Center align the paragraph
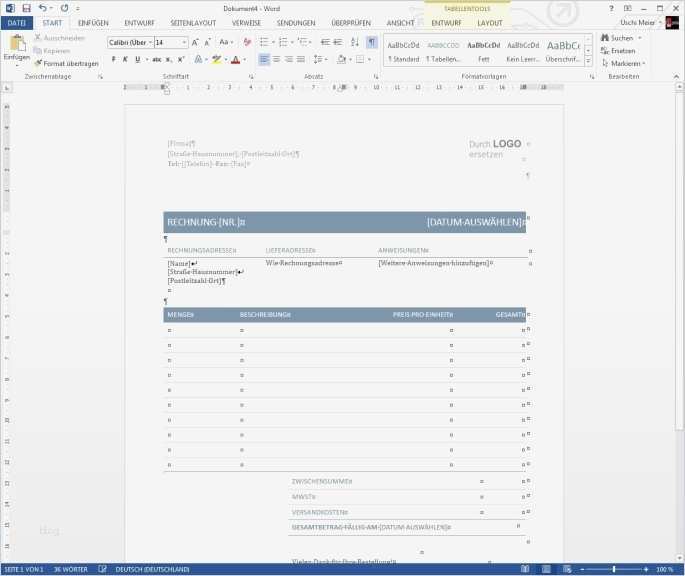This screenshot has height=576, width=685. coord(277,59)
